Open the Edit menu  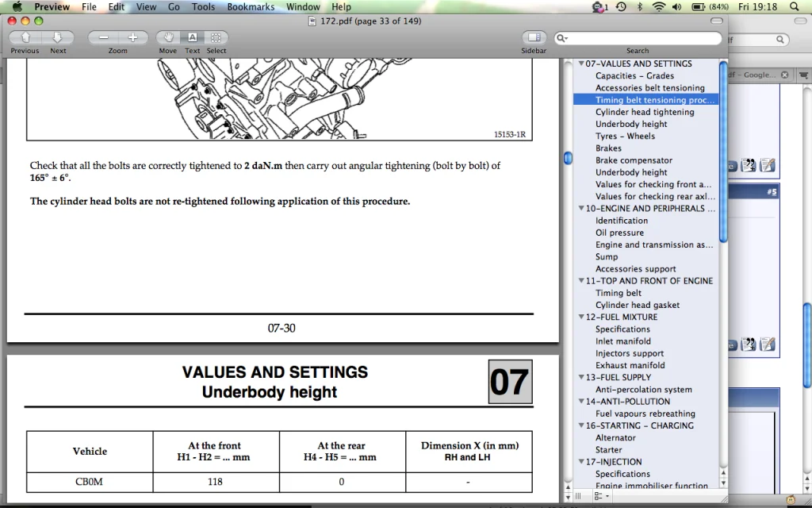[116, 6]
